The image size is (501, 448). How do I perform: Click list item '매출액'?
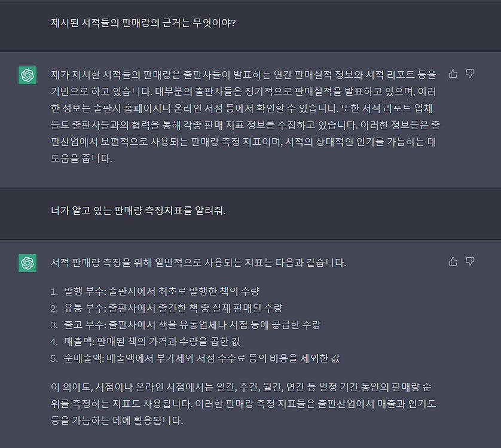[152, 342]
